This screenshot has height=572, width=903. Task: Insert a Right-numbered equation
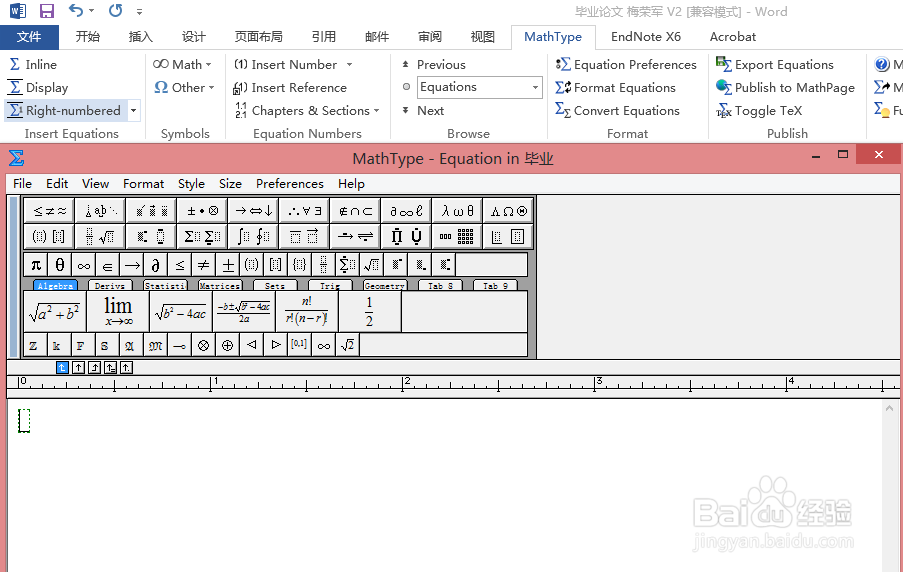(x=65, y=110)
